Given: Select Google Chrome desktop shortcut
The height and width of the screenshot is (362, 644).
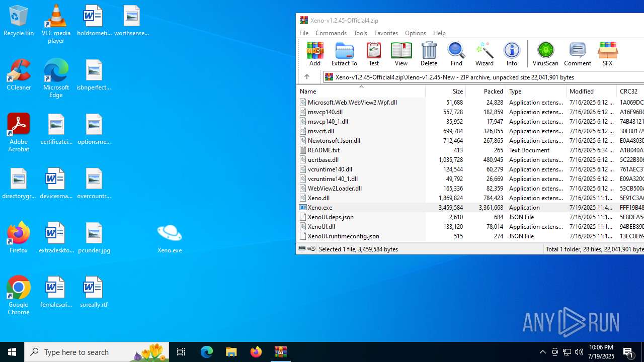Looking at the screenshot, I should (19, 296).
